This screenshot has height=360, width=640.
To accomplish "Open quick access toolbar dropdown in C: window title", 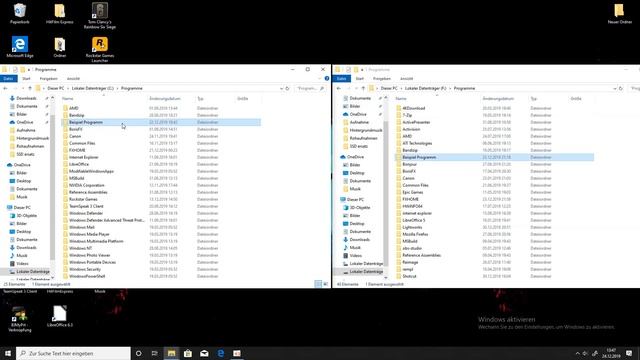I will [x=29, y=70].
